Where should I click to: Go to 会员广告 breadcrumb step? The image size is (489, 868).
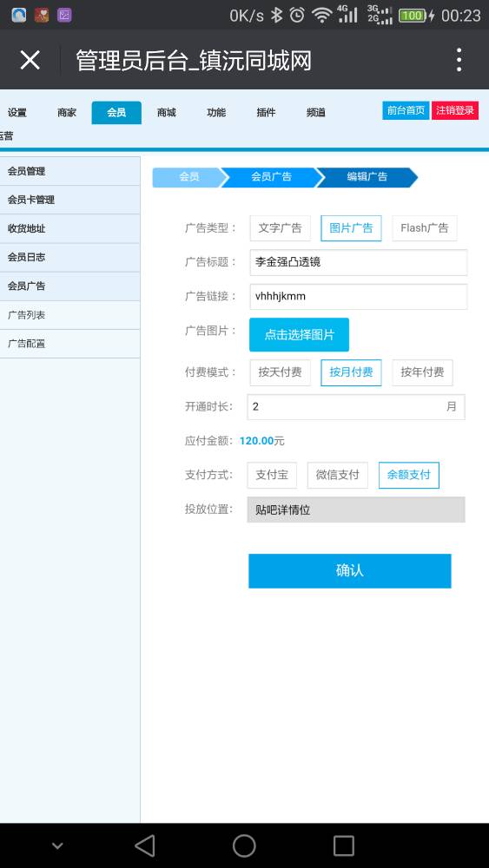pos(271,177)
